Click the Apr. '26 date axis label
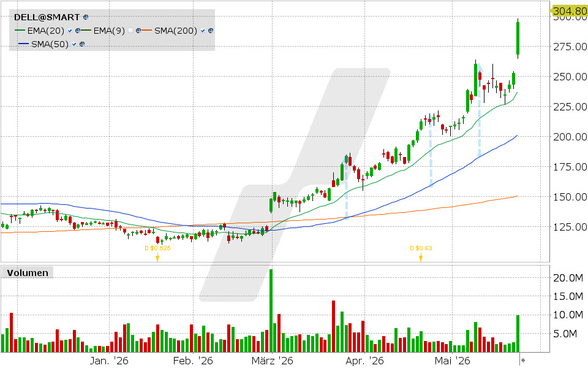588x368 pixels. [x=364, y=361]
